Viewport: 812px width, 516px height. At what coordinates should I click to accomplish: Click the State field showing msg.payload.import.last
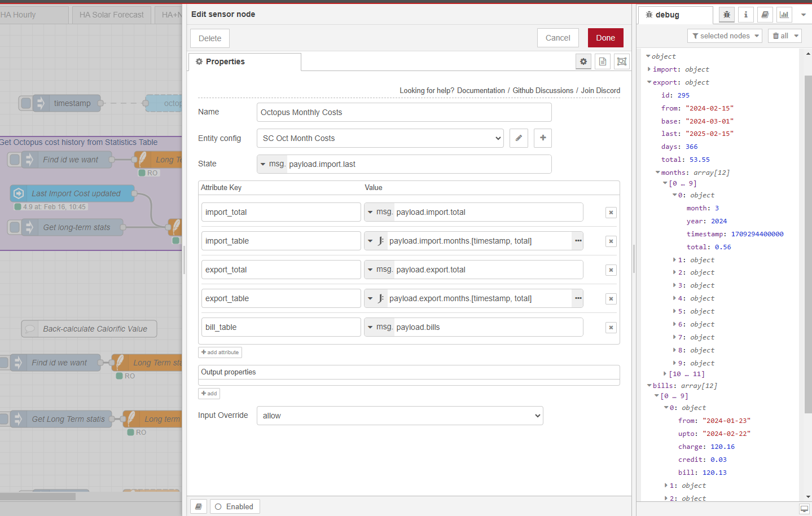tap(404, 164)
